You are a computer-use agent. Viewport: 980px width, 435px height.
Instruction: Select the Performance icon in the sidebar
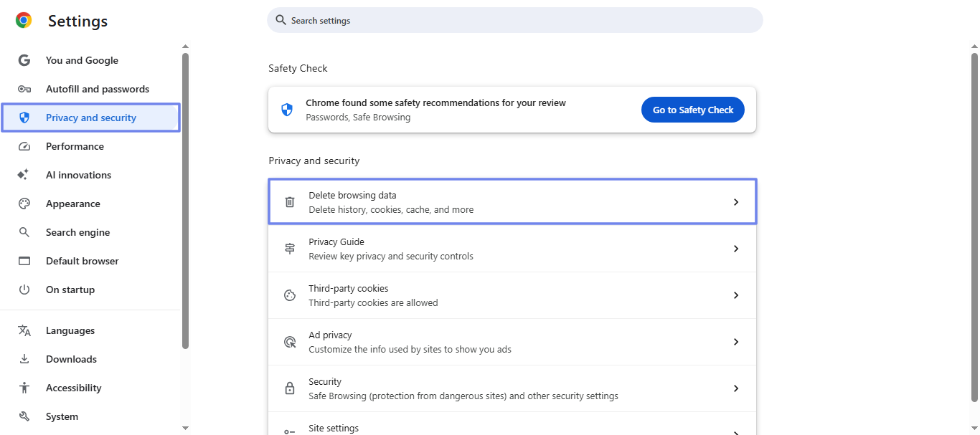click(x=24, y=145)
